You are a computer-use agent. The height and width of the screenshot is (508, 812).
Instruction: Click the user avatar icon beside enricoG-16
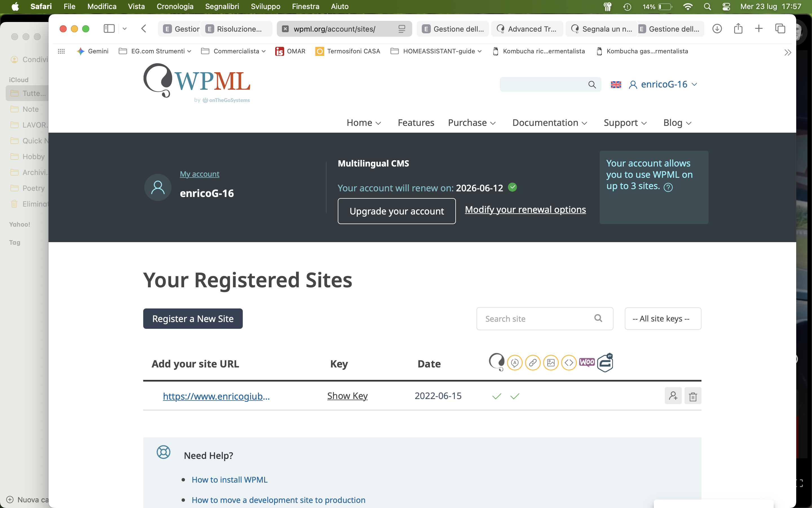158,187
